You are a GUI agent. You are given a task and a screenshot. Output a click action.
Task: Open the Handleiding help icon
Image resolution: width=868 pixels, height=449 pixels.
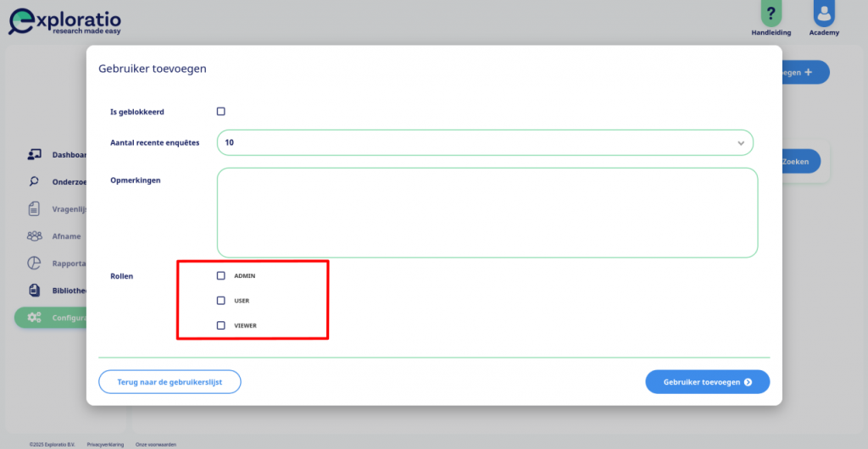click(x=771, y=14)
